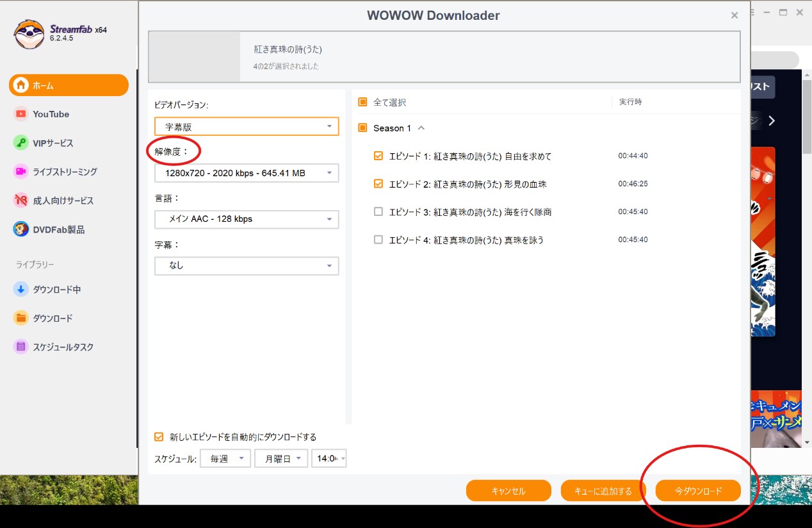Screen dimensions: 812x528
Task: Click the title 紅き真珠の詩(うた)
Action: (x=288, y=49)
